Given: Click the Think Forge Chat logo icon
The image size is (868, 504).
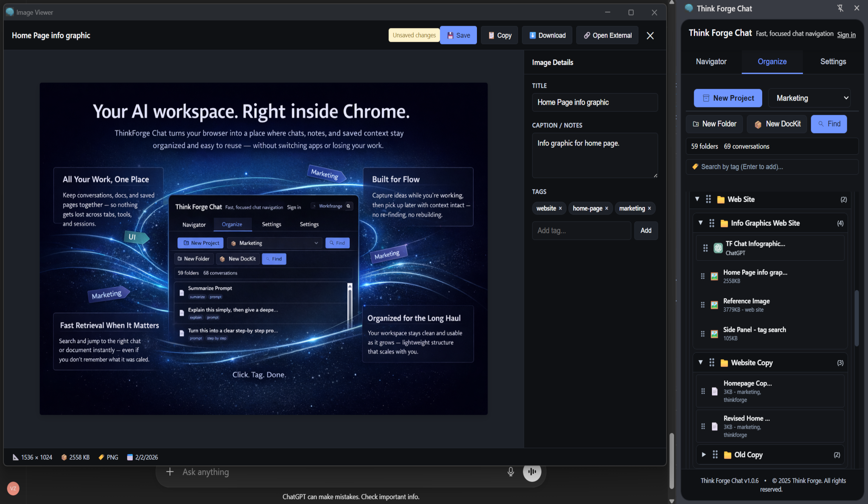Looking at the screenshot, I should pos(689,8).
